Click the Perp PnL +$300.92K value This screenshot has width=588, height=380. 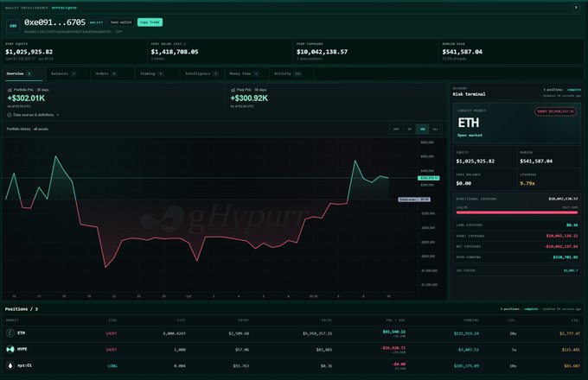(x=249, y=98)
